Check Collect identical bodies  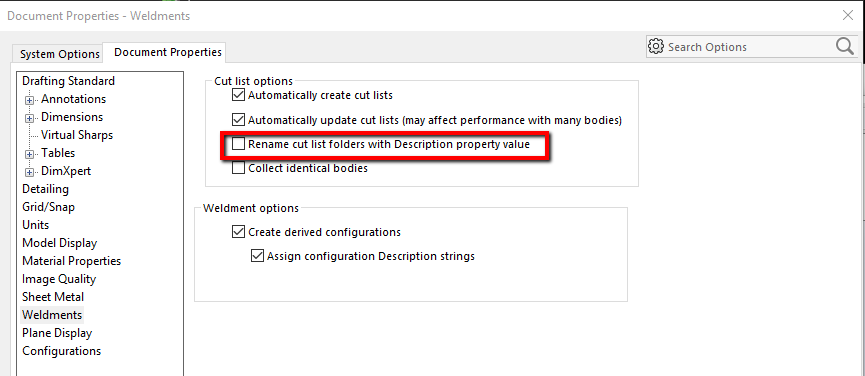(238, 169)
